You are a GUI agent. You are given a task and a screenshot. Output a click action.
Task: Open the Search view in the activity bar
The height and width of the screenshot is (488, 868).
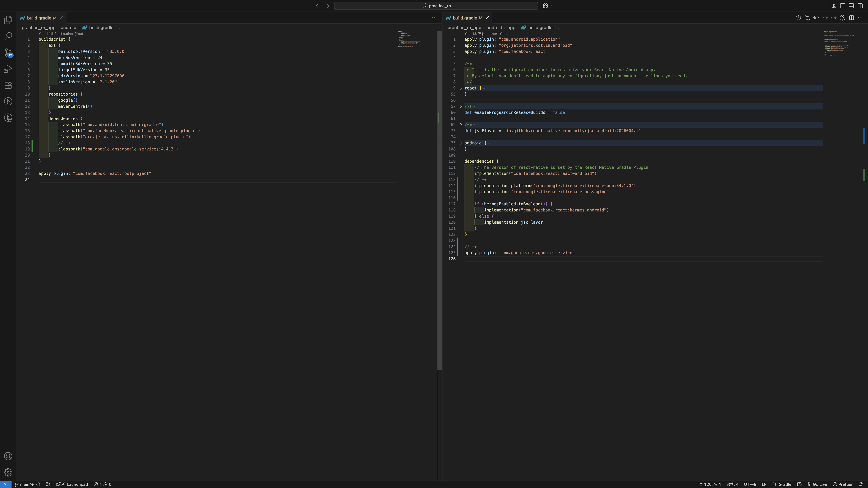pyautogui.click(x=8, y=36)
